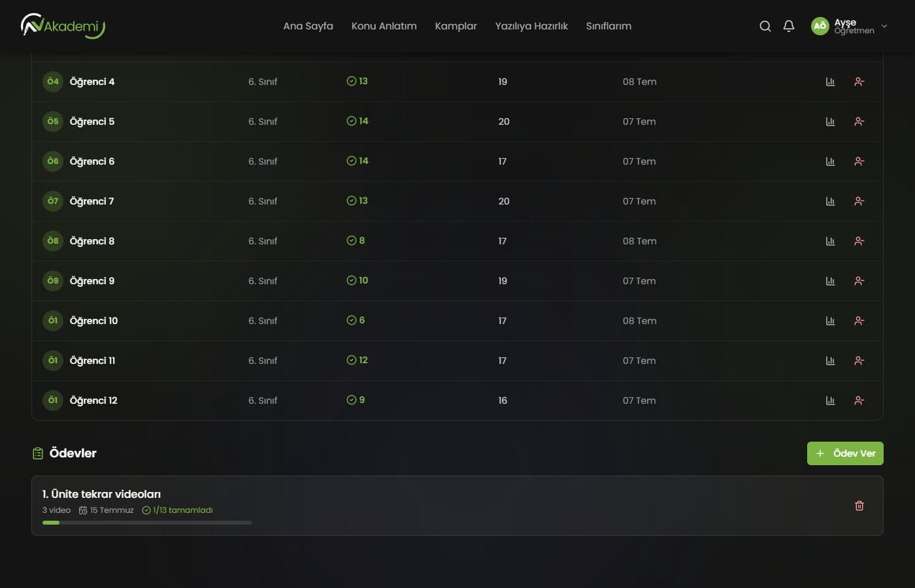
Task: Open statistics chart for Öğrenci 12
Action: pos(830,400)
